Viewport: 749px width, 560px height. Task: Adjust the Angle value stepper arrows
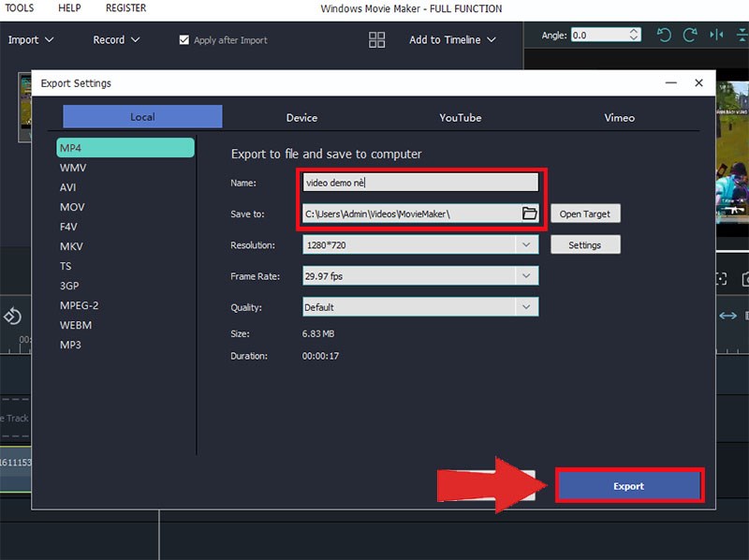(x=635, y=35)
